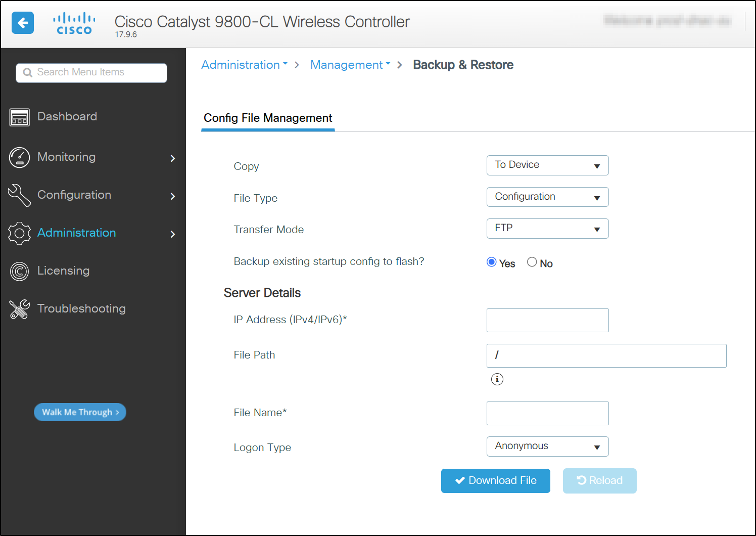
Task: Select Yes for backup startup config to flash
Action: 491,262
